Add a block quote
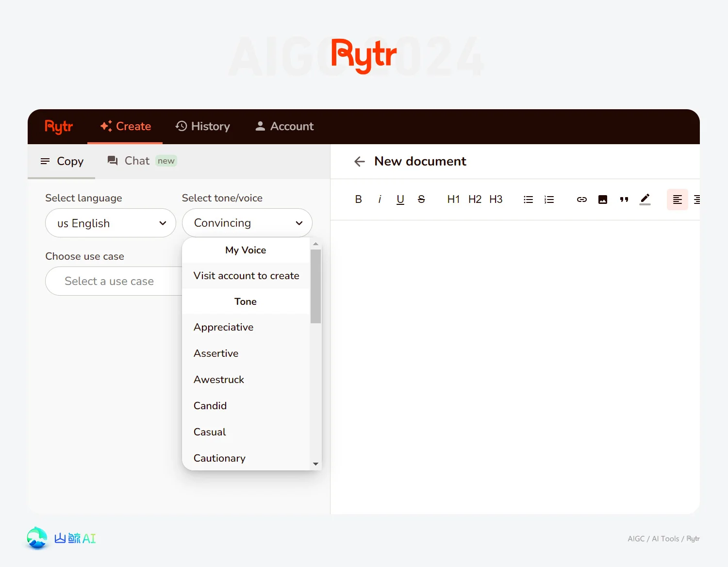The image size is (728, 567). coord(624,200)
